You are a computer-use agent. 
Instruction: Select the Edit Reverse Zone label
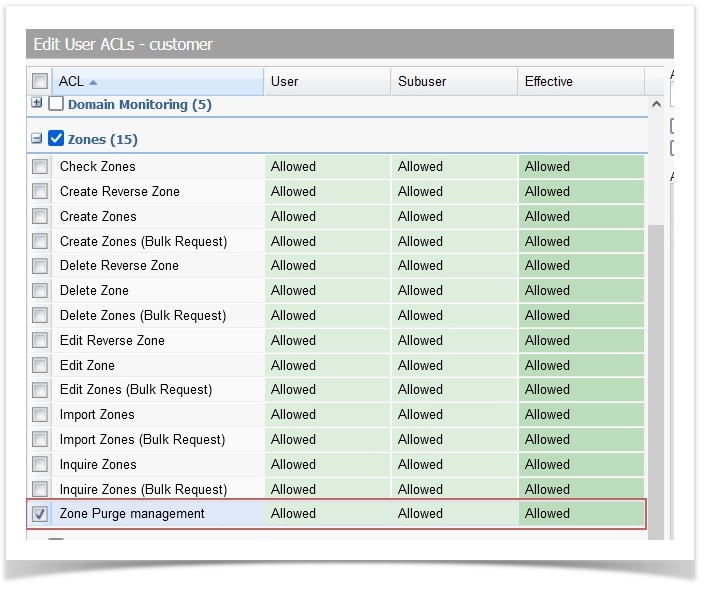click(112, 340)
